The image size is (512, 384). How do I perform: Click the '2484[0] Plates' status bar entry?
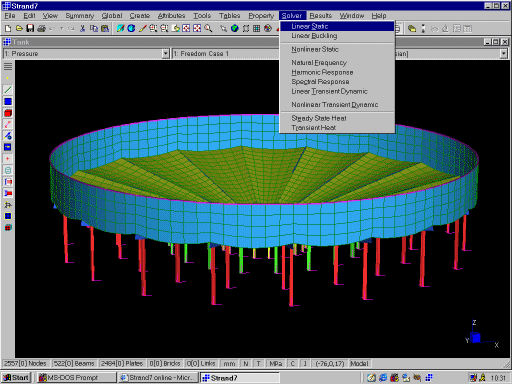(x=122, y=364)
